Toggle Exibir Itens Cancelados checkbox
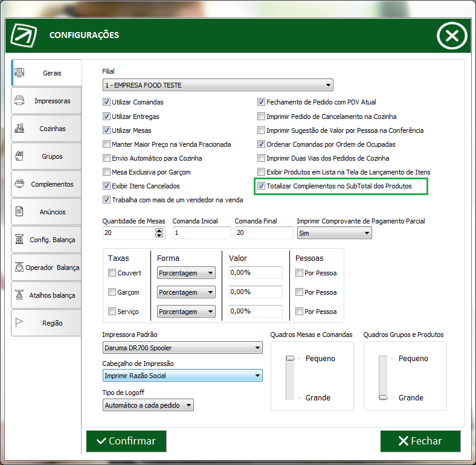The height and width of the screenshot is (465, 476). point(106,186)
